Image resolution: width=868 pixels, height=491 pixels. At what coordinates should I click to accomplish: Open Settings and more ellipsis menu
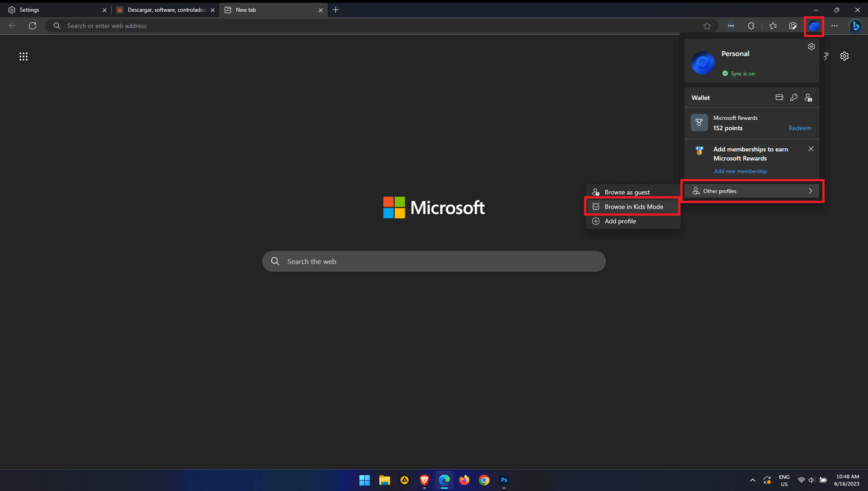tap(835, 26)
